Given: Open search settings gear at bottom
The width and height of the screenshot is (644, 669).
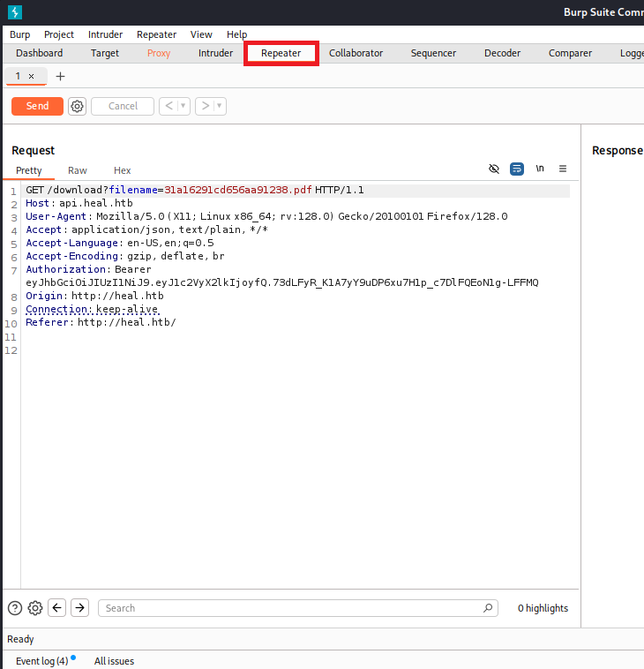Looking at the screenshot, I should [x=35, y=608].
